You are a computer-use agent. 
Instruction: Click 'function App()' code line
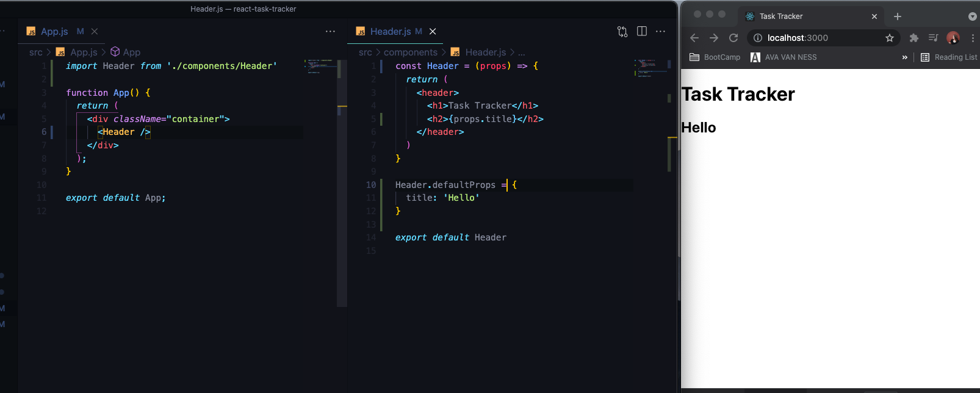tap(108, 93)
